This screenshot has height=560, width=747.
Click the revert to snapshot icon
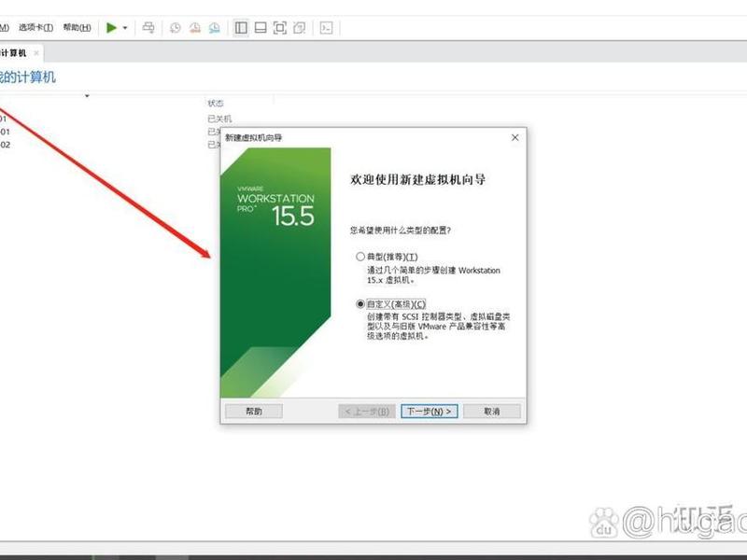tap(195, 28)
